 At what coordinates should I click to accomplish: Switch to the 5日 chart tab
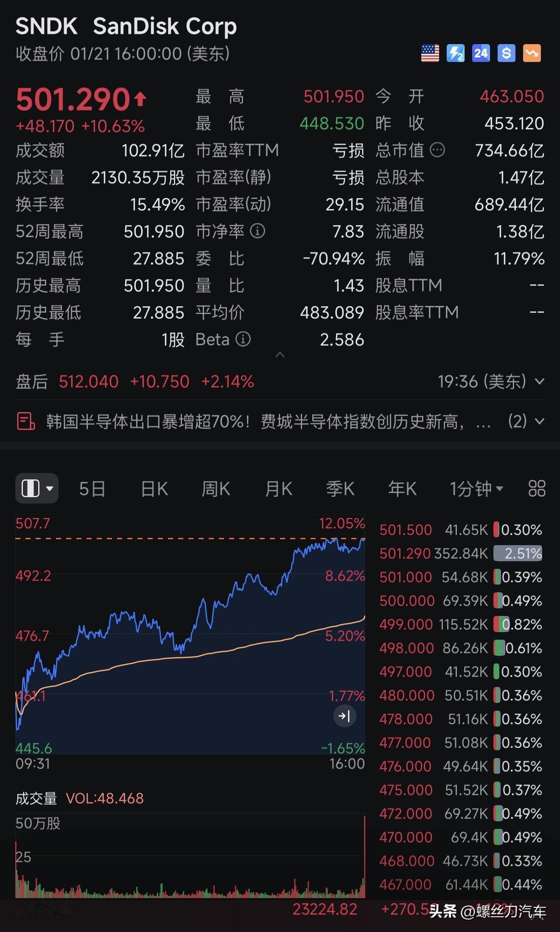92,489
